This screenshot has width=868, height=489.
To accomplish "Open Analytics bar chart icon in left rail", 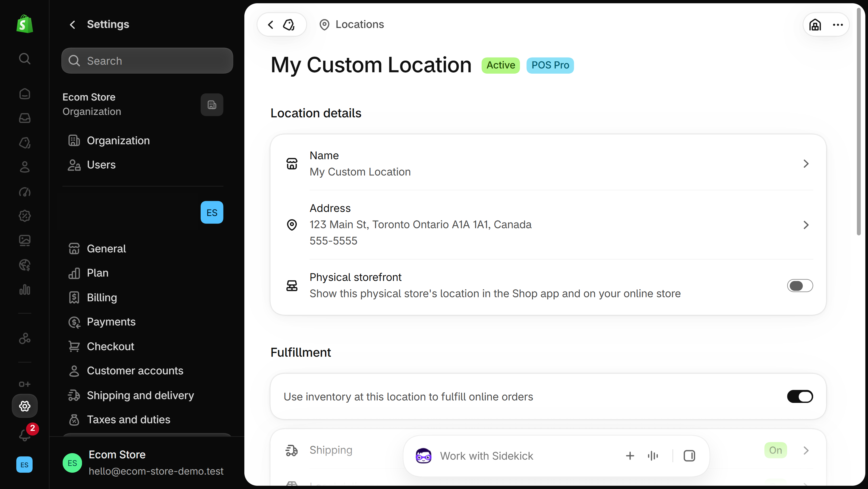I will [x=25, y=289].
